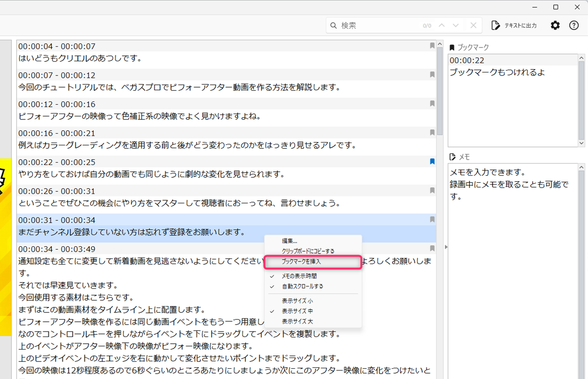This screenshot has height=379, width=588.
Task: Remove the blue bookmark on 00:00:22 segment
Action: click(432, 162)
